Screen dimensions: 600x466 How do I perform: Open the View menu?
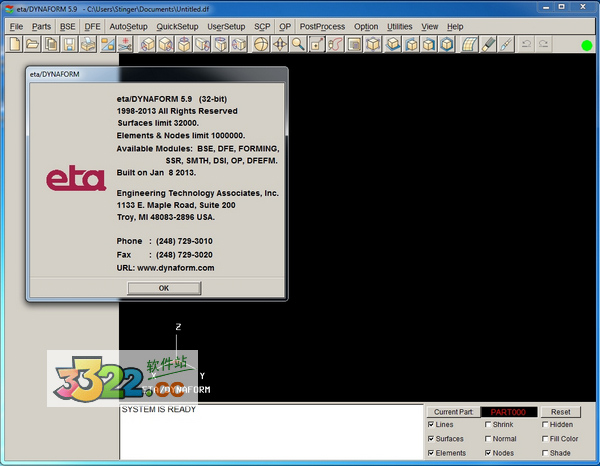[x=429, y=27]
